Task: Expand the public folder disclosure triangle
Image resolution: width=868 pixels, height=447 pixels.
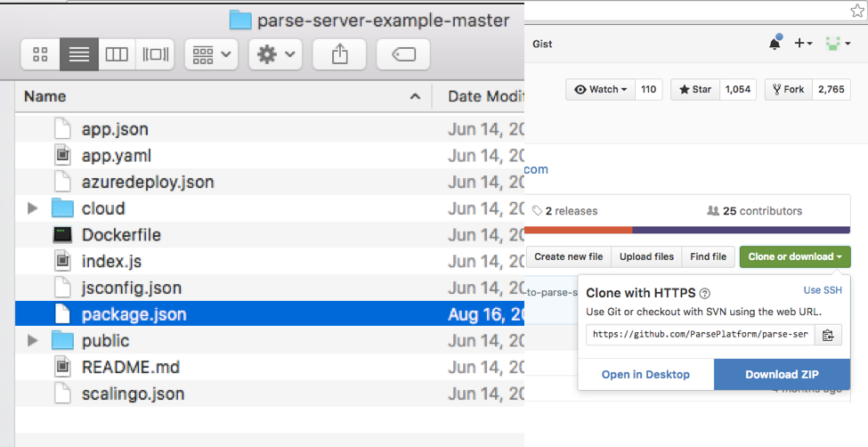Action: [x=33, y=341]
